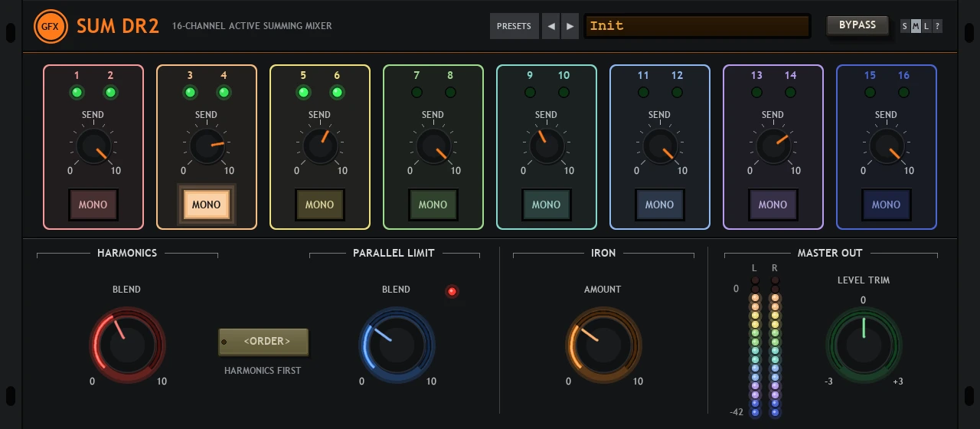
Task: Click channel 14 LED indicator
Action: [x=790, y=93]
